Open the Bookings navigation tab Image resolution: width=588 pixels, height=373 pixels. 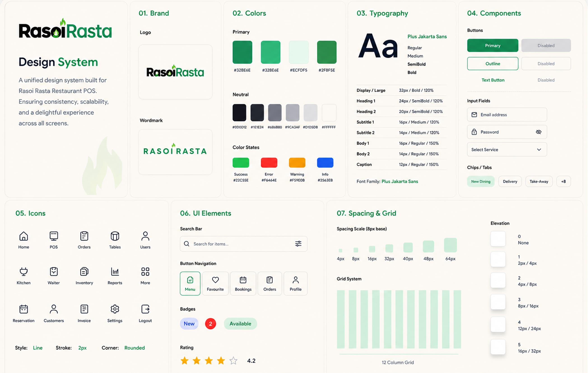pyautogui.click(x=243, y=284)
